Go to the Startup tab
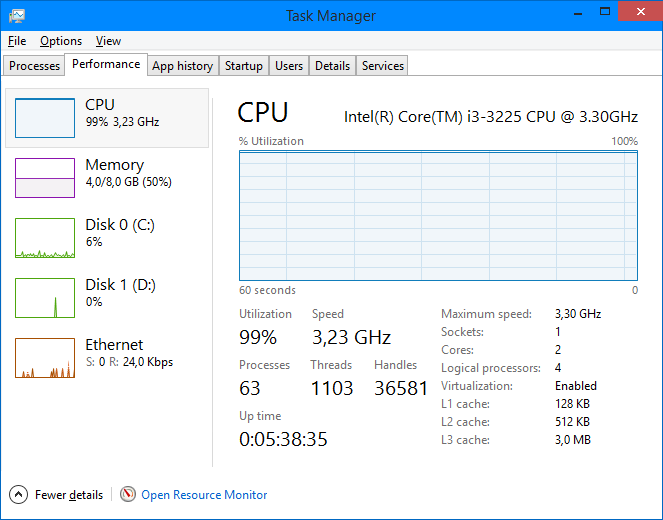The image size is (663, 520). click(x=244, y=66)
